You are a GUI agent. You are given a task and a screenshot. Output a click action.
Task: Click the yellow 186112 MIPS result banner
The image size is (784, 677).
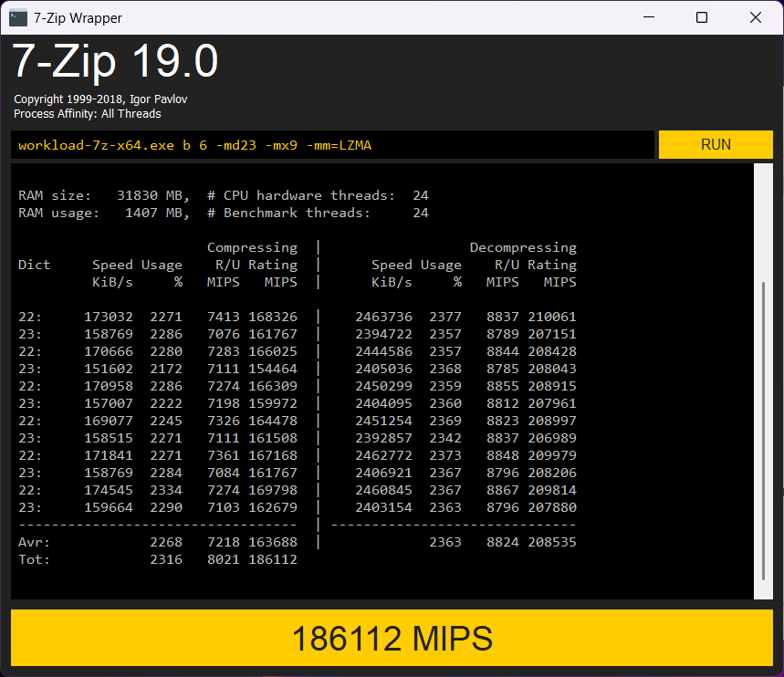(x=392, y=638)
